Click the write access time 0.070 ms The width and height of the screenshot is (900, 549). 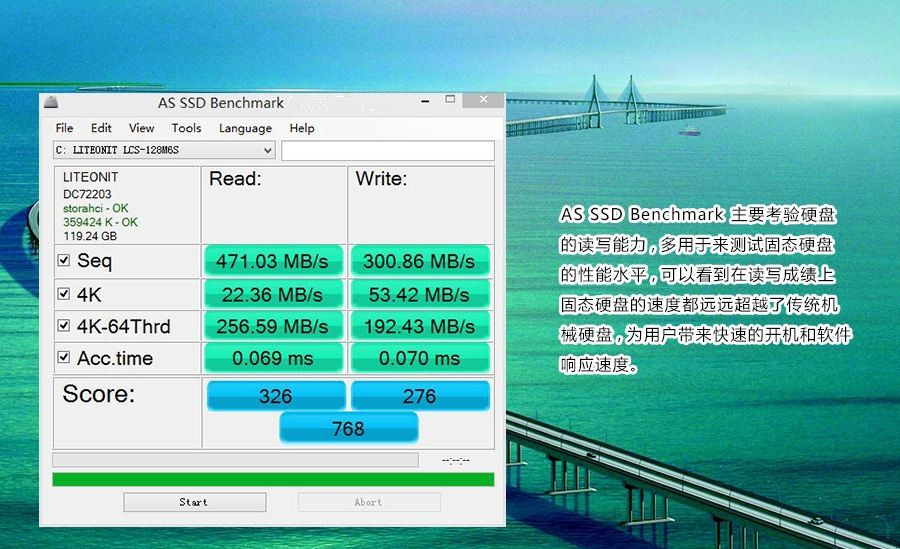pos(420,358)
